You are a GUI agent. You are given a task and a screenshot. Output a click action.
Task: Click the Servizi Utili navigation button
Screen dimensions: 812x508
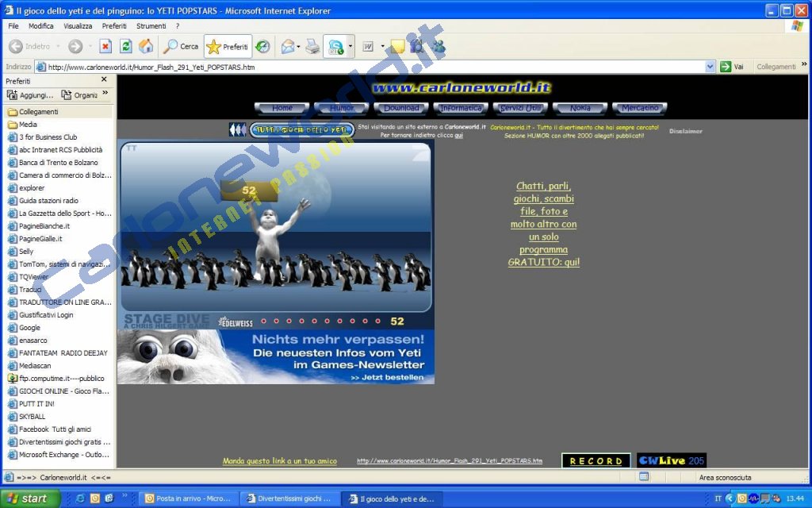point(520,108)
